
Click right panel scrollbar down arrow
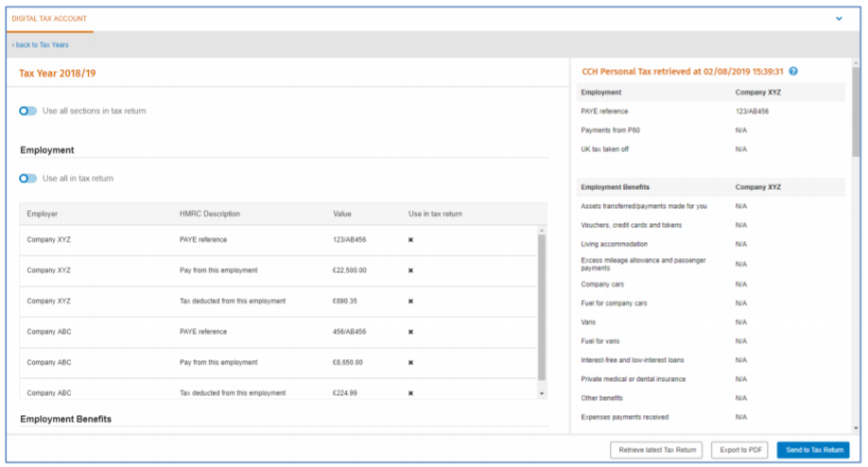click(856, 427)
